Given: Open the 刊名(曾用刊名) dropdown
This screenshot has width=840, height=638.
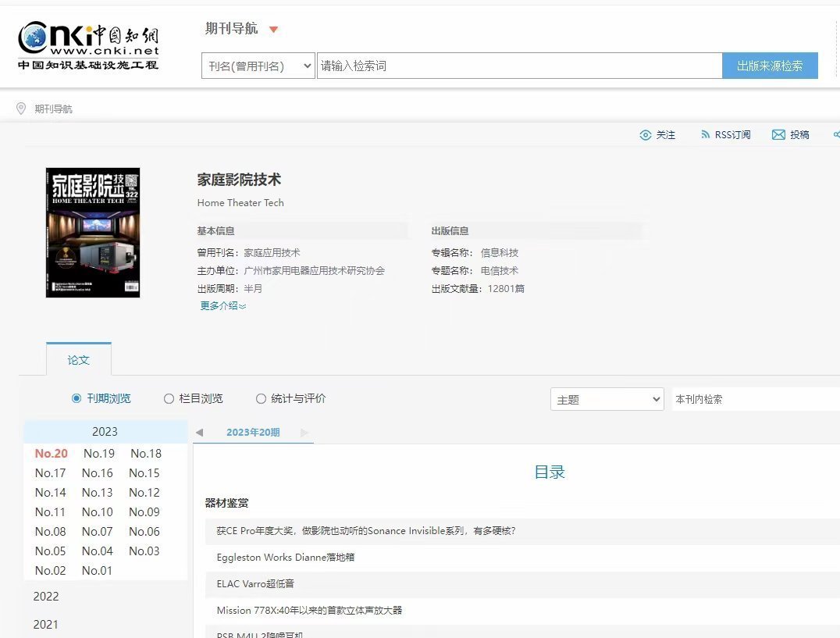Looking at the screenshot, I should pos(258,66).
